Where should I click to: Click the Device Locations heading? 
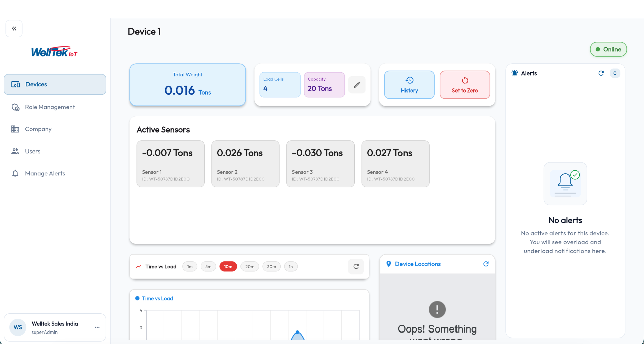coord(418,264)
